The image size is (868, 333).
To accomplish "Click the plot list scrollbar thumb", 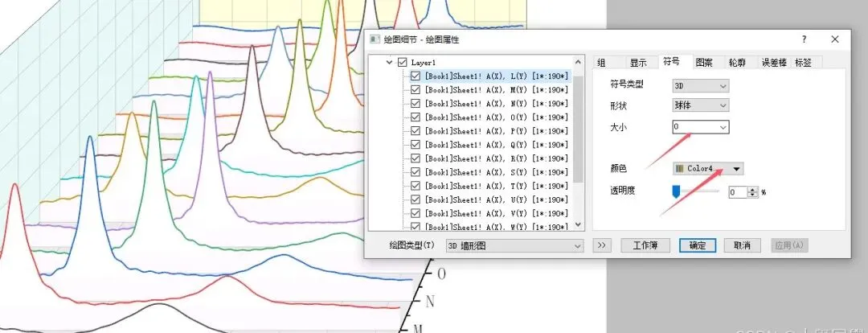I will click(579, 129).
